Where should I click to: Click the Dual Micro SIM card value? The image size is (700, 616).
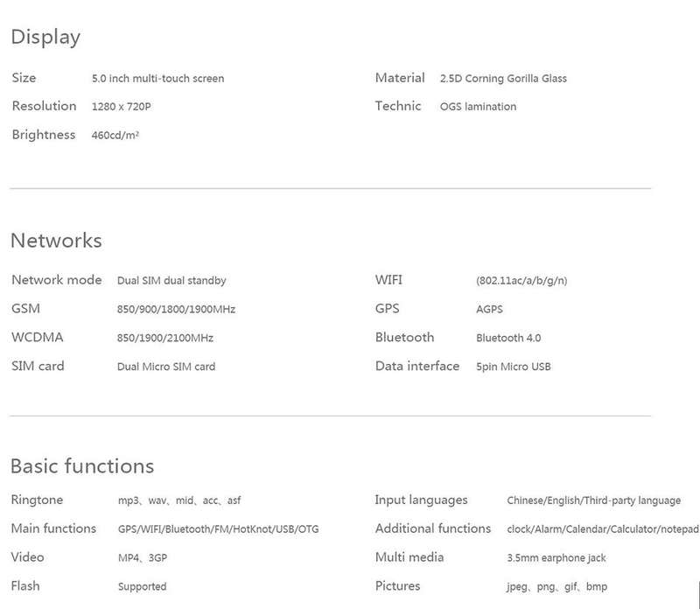point(166,367)
